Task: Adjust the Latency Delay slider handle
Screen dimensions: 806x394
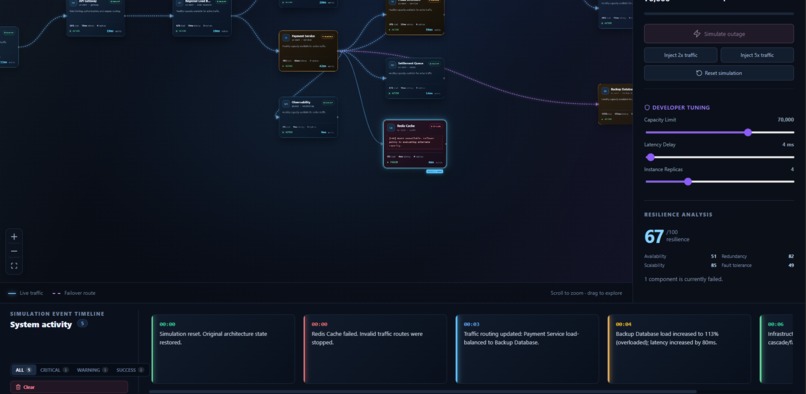Action: pyautogui.click(x=651, y=157)
